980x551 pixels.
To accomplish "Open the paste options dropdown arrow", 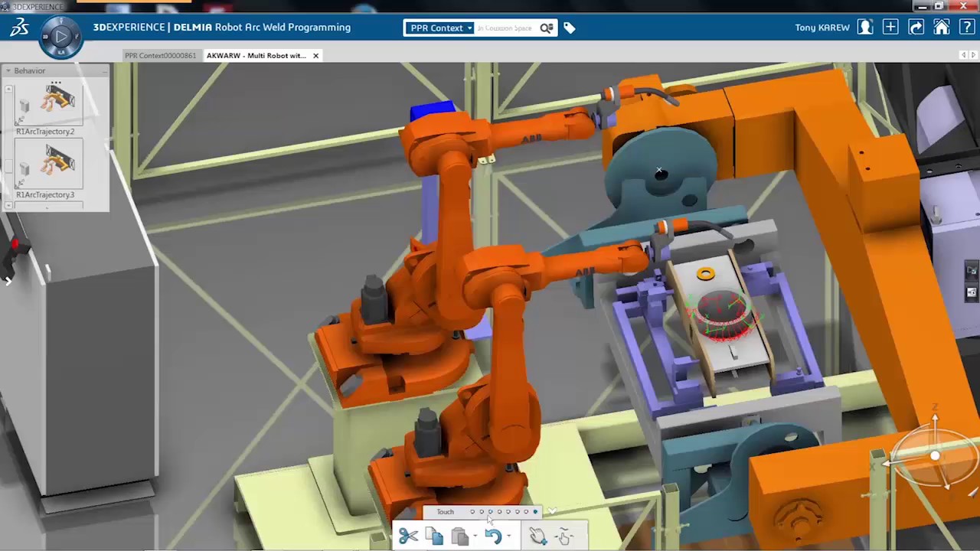I will tap(475, 536).
